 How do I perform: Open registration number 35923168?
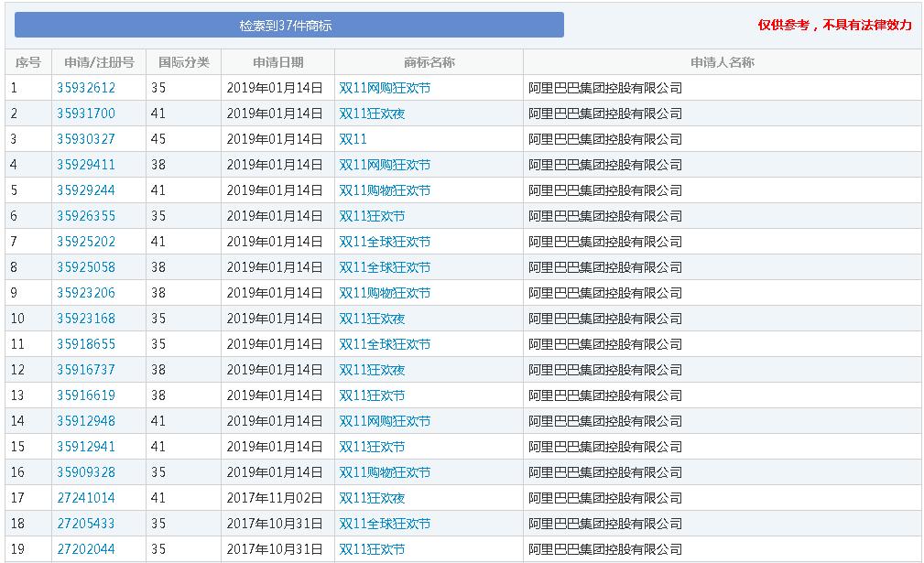coord(86,319)
